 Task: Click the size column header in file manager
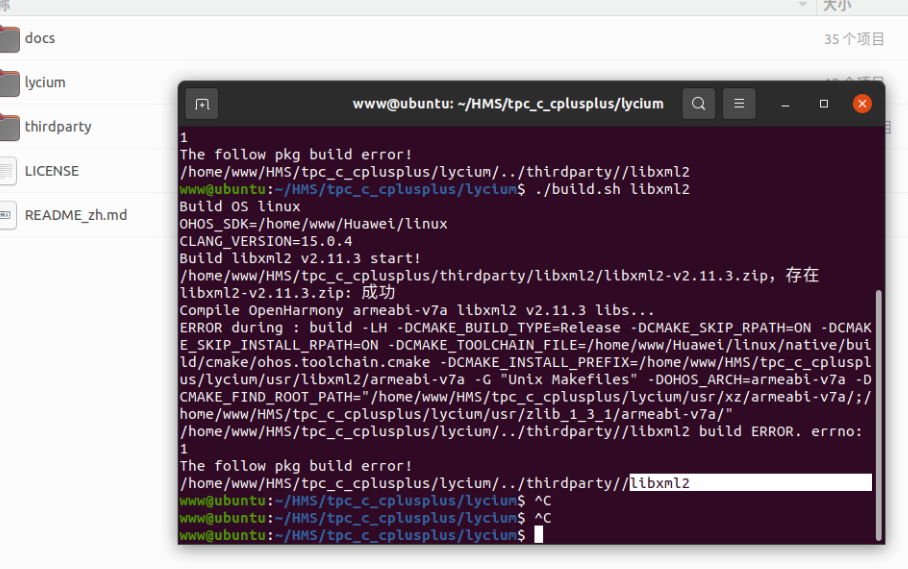coord(837,6)
